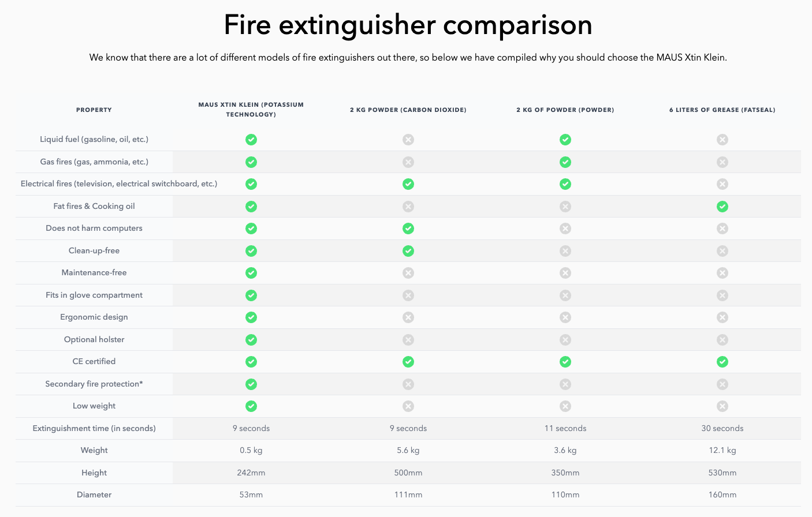
Task: Click MAUS Secondary fire protection check
Action: (251, 384)
